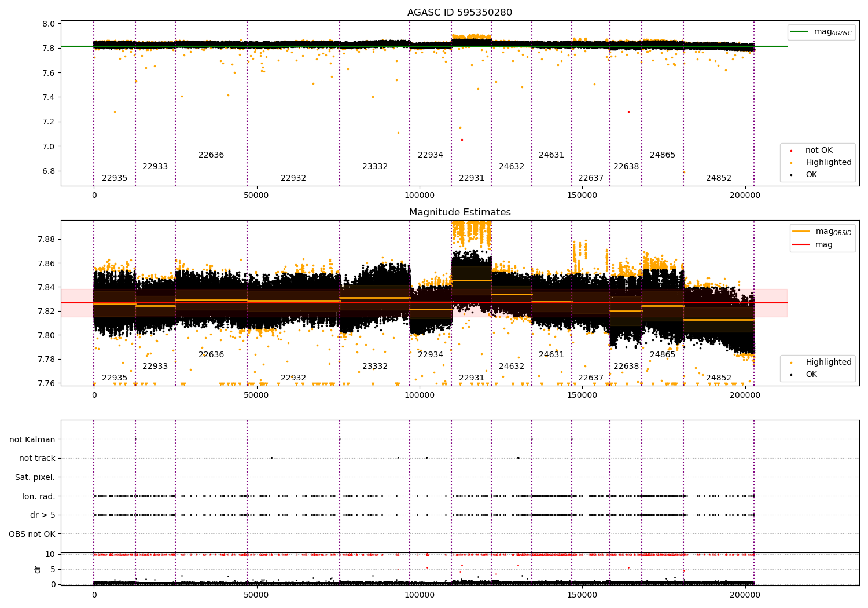Click obsid 22637 label in Magnitude Estimates plot
The width and height of the screenshot is (868, 608).
[x=591, y=378]
